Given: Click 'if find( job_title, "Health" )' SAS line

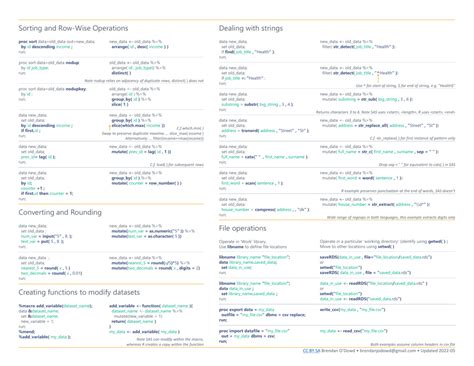Looking at the screenshot, I should pos(248,52).
